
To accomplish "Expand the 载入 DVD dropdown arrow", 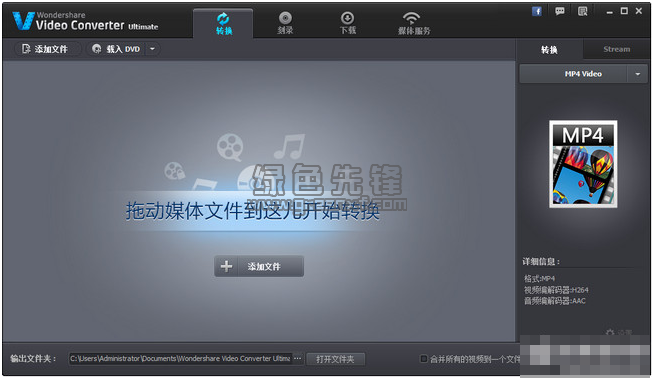I will click(153, 49).
